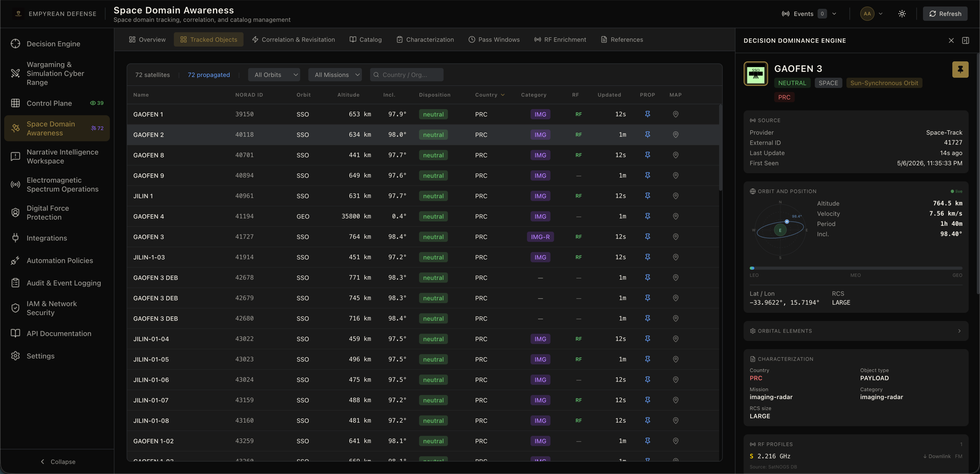Open Decision Engine in sidebar
This screenshot has width=980, height=474.
point(53,44)
